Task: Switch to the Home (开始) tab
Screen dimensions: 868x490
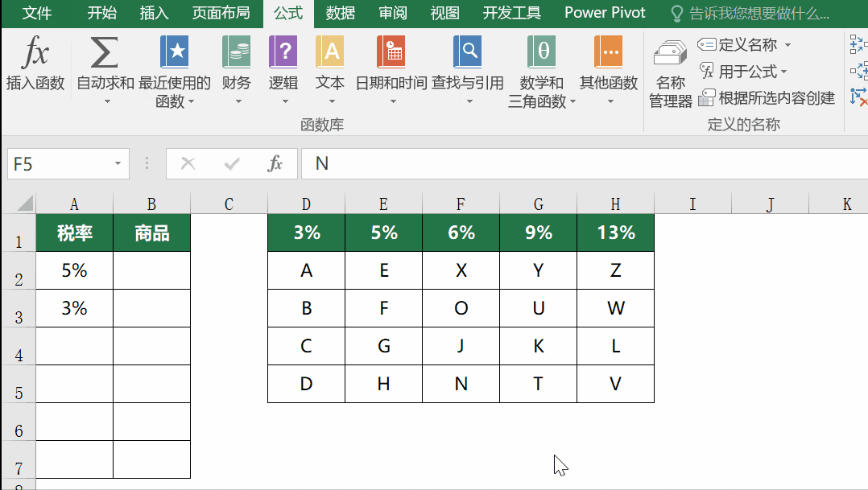Action: pos(101,13)
